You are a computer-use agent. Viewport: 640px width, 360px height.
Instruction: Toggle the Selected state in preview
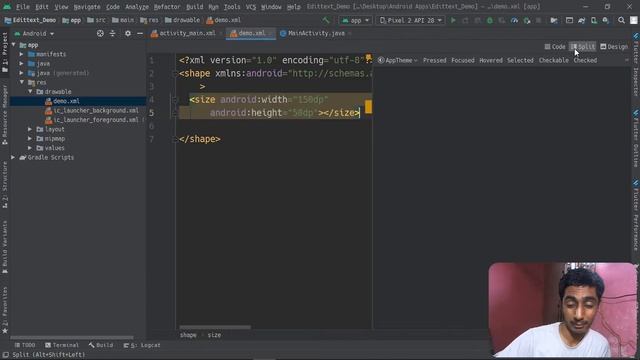coord(520,60)
